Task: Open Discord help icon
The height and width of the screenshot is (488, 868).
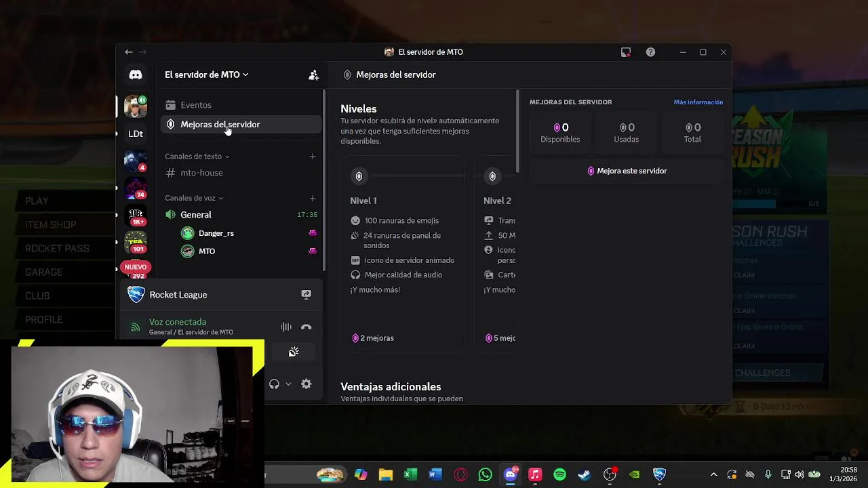Action: click(650, 52)
